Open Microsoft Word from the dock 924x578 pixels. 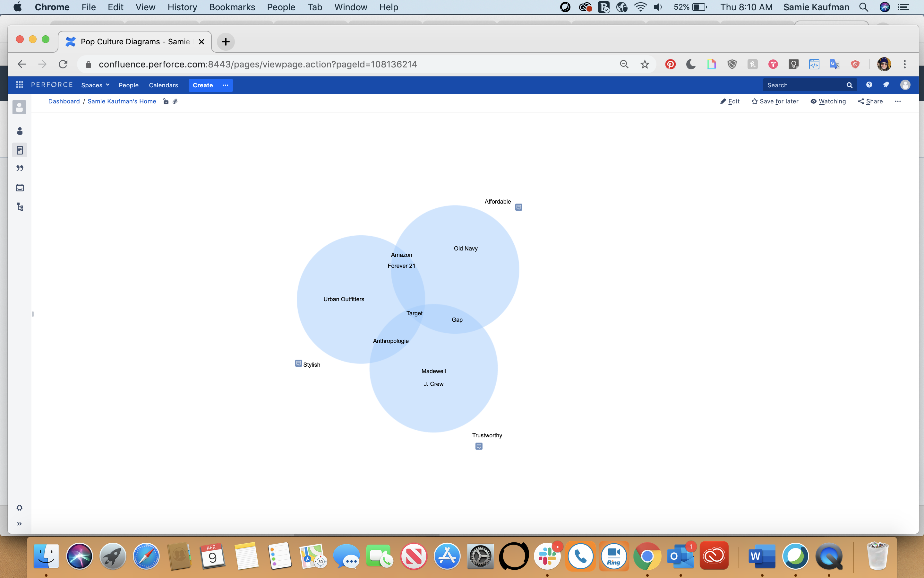[x=762, y=556]
